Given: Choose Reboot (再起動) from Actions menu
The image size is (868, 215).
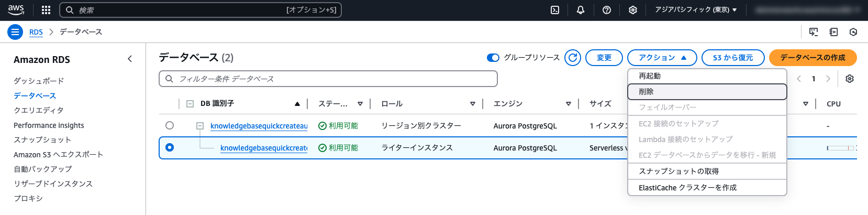Looking at the screenshot, I should (707, 76).
